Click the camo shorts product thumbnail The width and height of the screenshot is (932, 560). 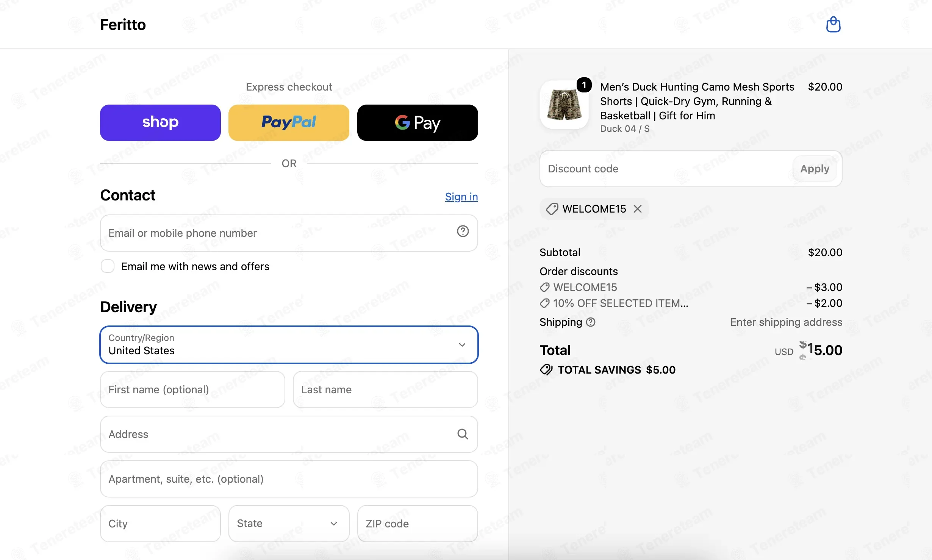pos(565,105)
